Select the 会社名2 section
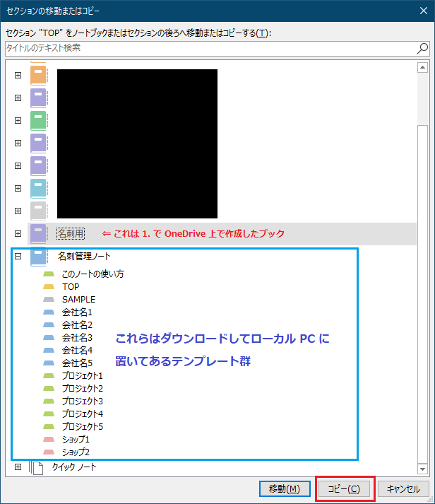Image resolution: width=435 pixels, height=504 pixels. click(x=77, y=325)
